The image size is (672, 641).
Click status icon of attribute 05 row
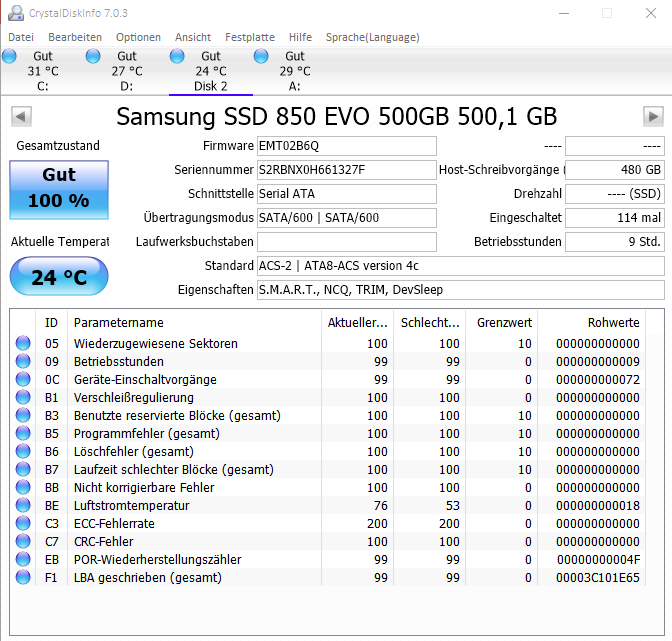23,343
